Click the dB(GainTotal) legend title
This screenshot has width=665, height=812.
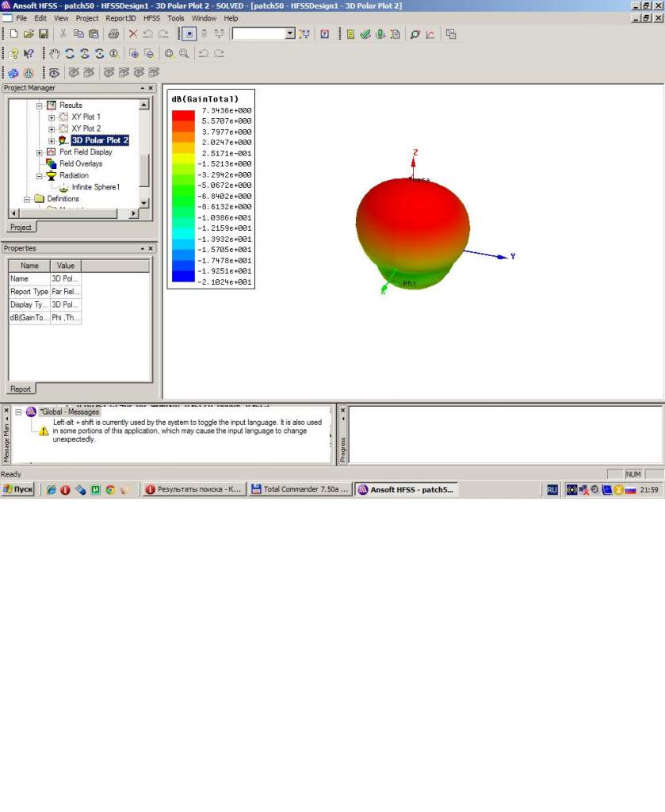205,99
